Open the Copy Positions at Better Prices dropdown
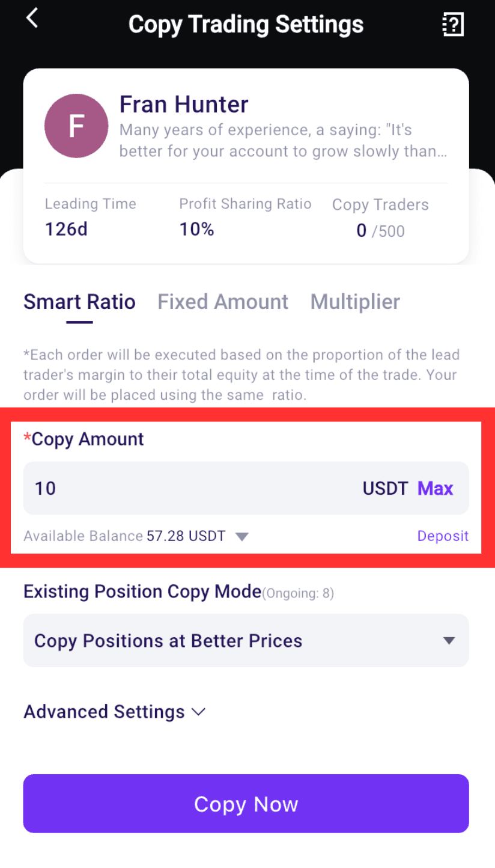This screenshot has height=868, width=495. [246, 640]
